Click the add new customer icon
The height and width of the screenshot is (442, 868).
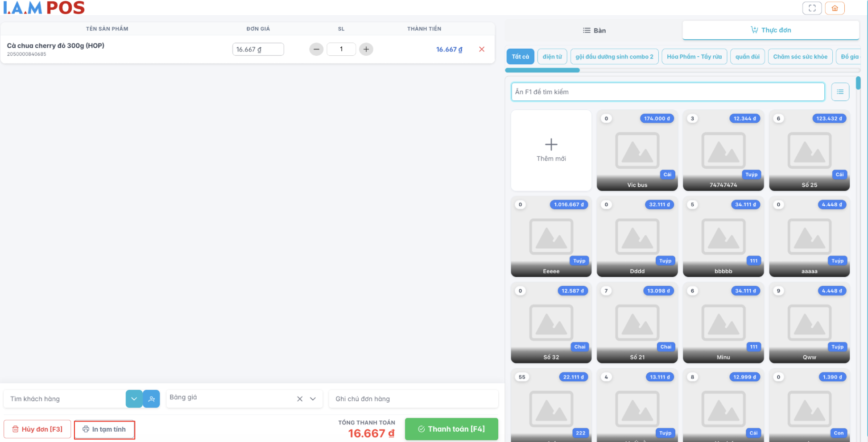pos(151,399)
